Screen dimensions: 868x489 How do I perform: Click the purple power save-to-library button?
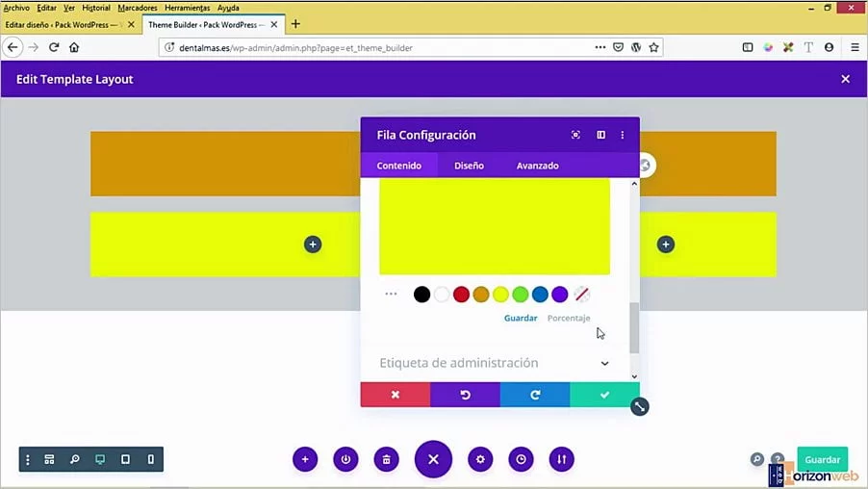(345, 460)
